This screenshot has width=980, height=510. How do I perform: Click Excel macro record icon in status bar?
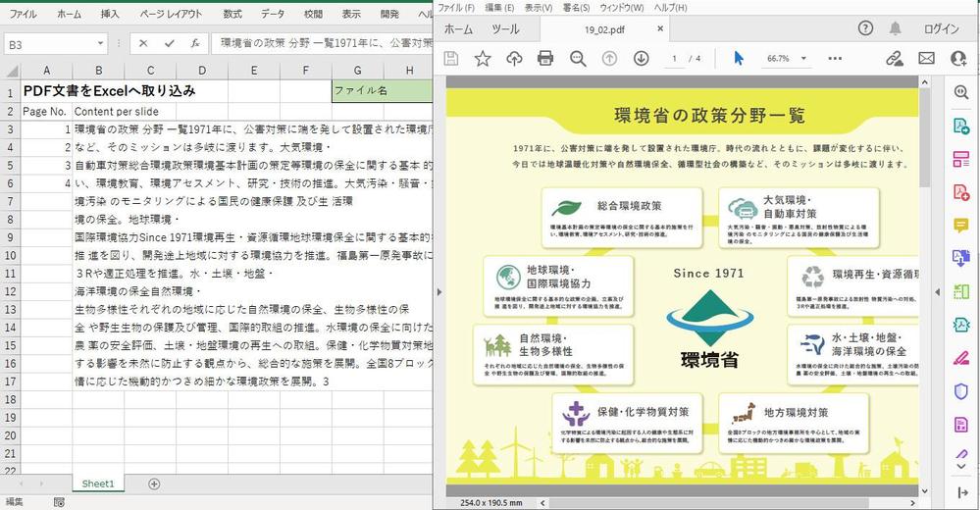click(59, 502)
